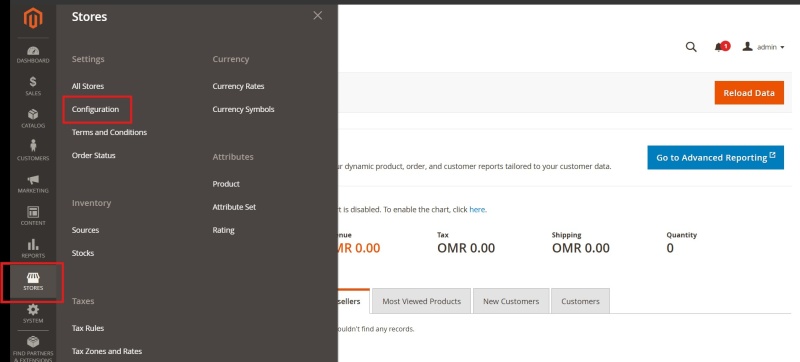Open the Reports sidebar menu
Image resolution: width=800 pixels, height=362 pixels.
(33, 249)
